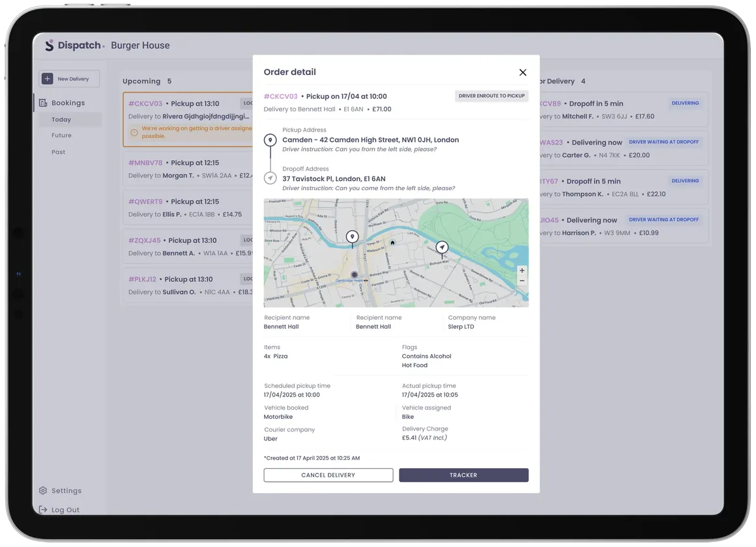Viewport: 756px width, 547px height.
Task: Click the #CKCV03 order ID in dialog
Action: pyautogui.click(x=281, y=96)
